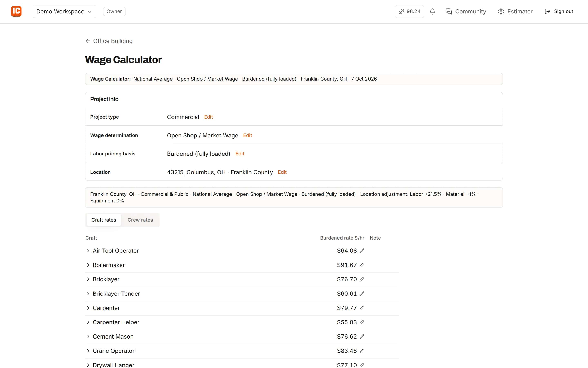Edit Air Tool Operator rate pencil
Screen dimensions: 588x368
click(362, 251)
